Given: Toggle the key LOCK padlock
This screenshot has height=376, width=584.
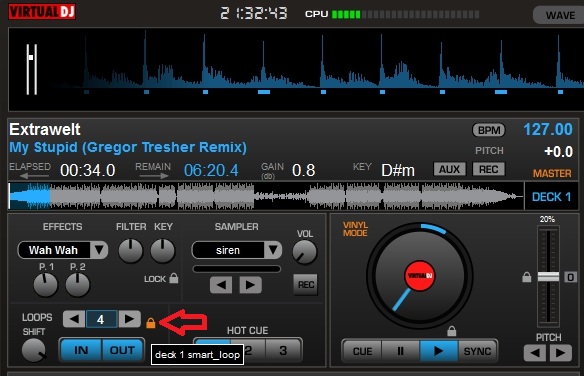Looking at the screenshot, I should point(174,278).
